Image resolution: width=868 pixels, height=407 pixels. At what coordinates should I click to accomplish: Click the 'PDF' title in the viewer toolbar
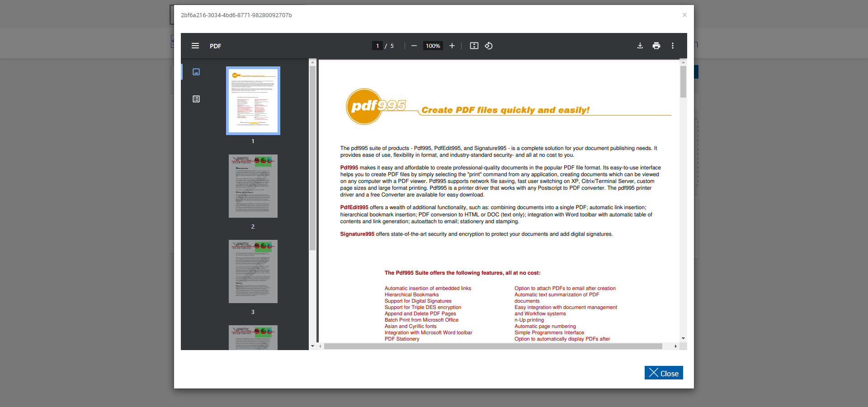pyautogui.click(x=215, y=46)
